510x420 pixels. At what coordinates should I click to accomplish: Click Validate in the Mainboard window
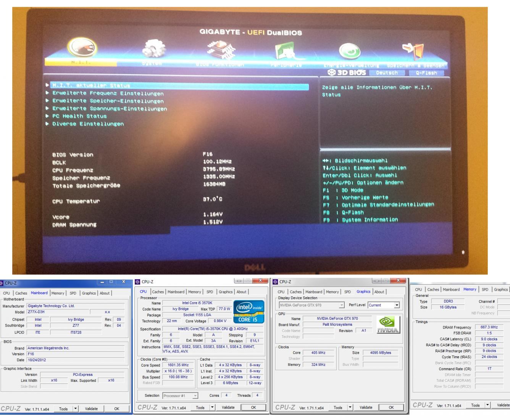[x=91, y=409]
